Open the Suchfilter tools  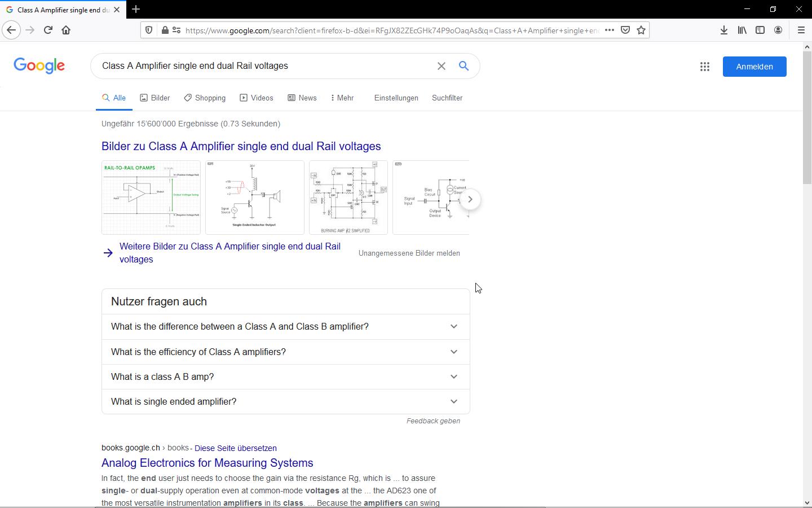[x=447, y=98]
